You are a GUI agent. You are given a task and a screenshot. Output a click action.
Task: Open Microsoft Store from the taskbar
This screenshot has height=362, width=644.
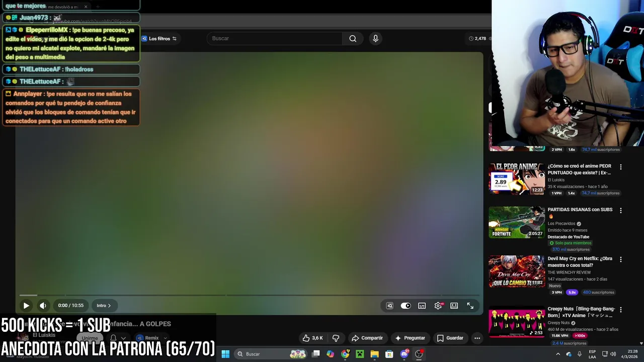click(x=389, y=354)
